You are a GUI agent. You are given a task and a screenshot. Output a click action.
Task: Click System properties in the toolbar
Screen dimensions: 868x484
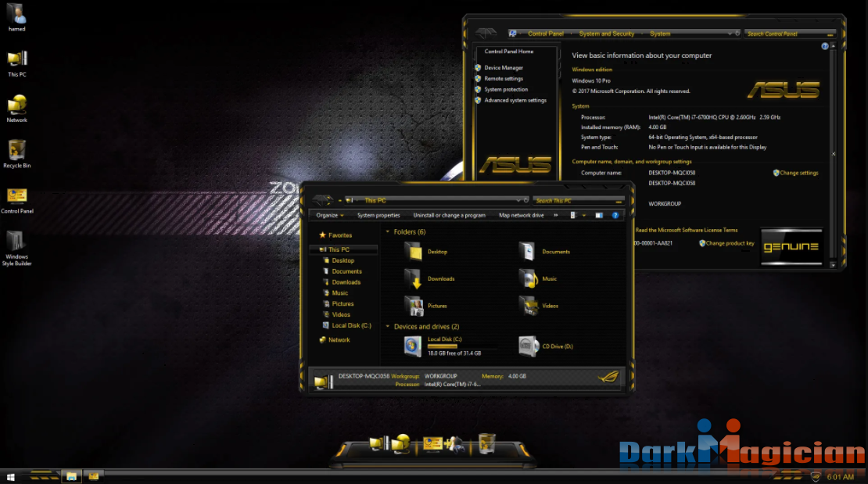[378, 216]
